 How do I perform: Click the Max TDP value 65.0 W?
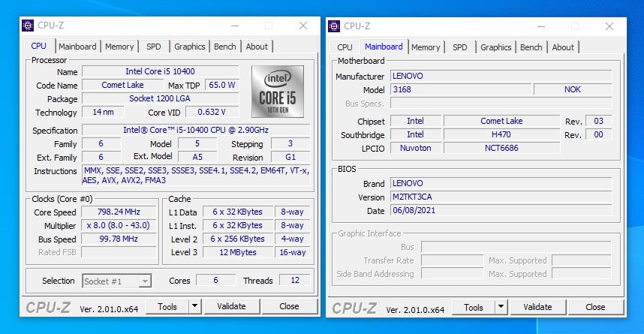click(x=221, y=85)
